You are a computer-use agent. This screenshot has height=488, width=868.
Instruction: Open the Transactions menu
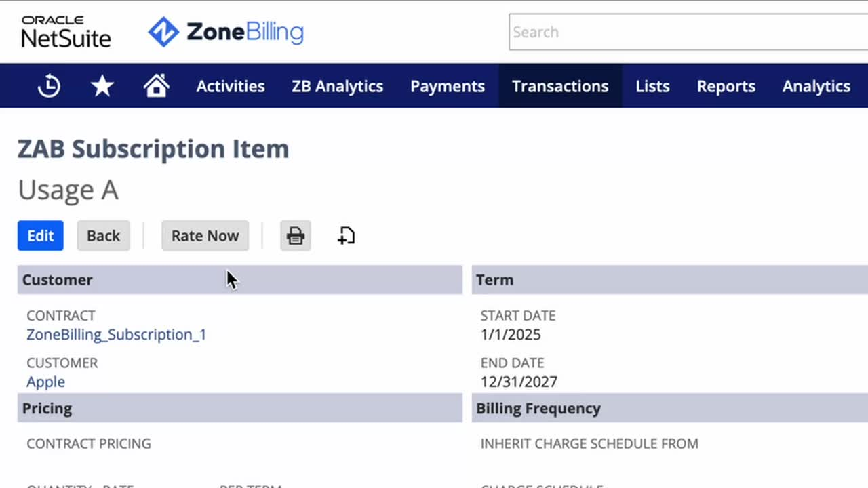pos(560,86)
